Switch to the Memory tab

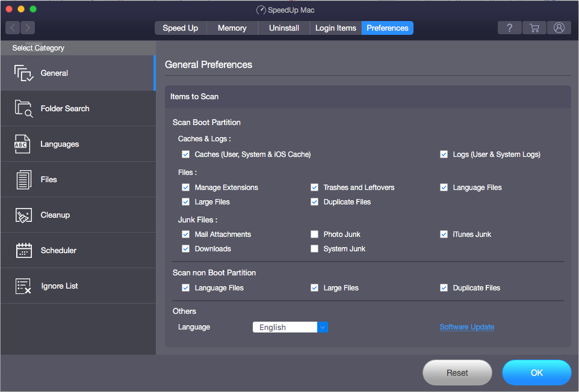coord(232,28)
